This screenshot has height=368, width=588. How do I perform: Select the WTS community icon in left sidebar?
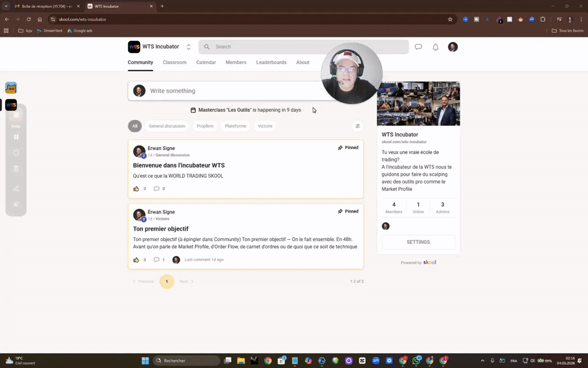[x=11, y=105]
